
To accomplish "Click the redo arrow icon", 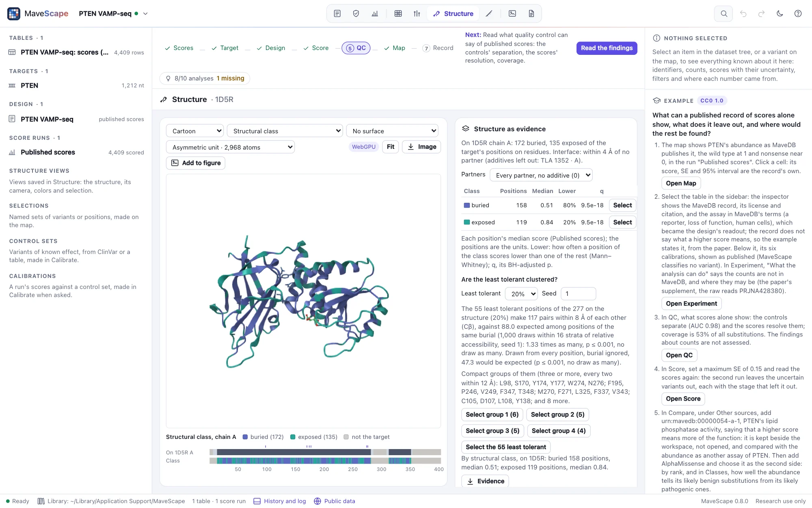I will pos(762,13).
